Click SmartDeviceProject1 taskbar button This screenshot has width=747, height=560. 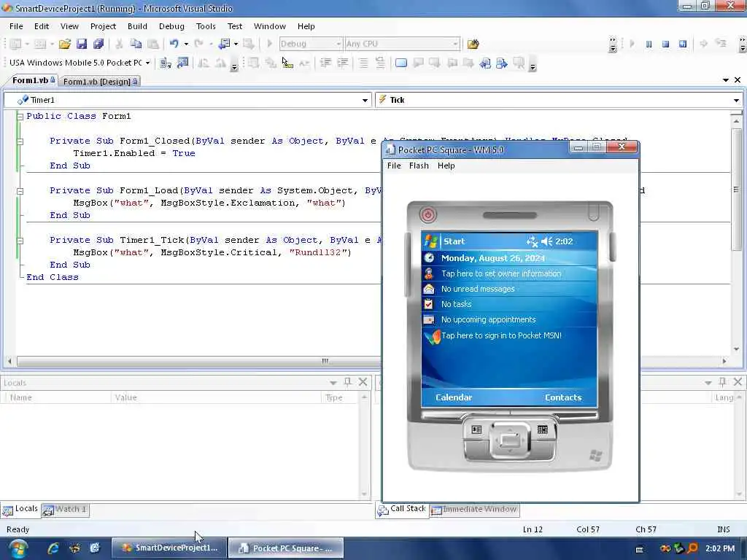tap(169, 548)
